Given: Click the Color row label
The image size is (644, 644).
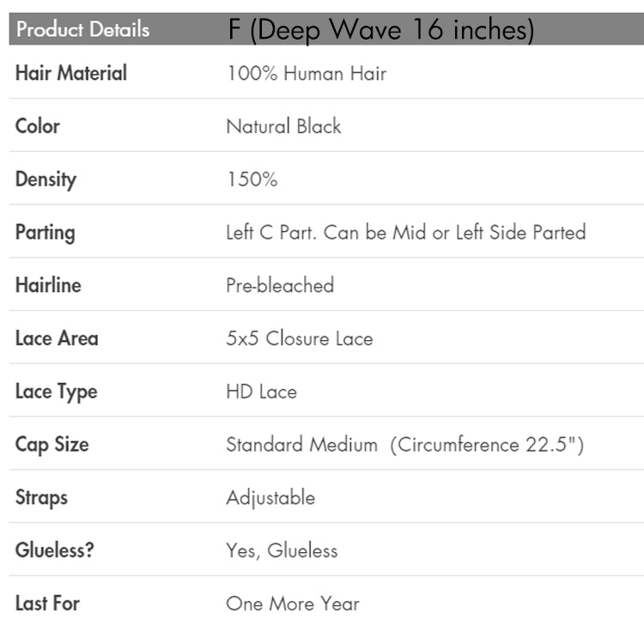Looking at the screenshot, I should coord(38,126).
